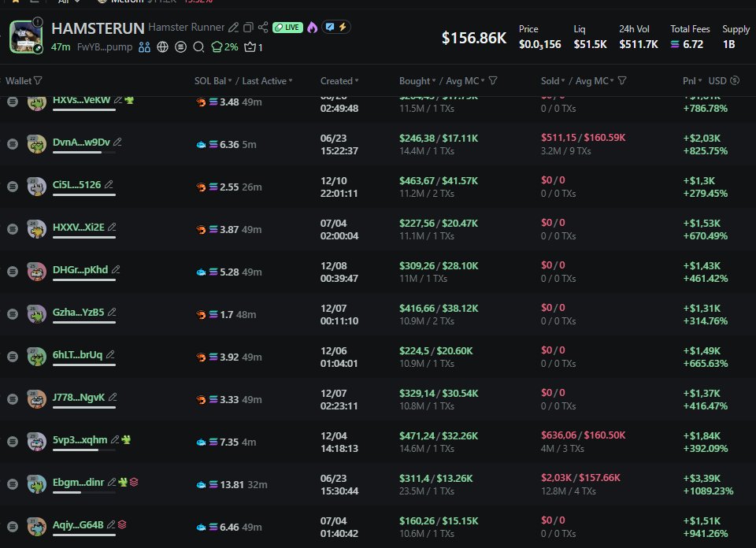Image resolution: width=756 pixels, height=548 pixels.
Task: Click the magnifier search icon in header
Action: click(x=198, y=47)
